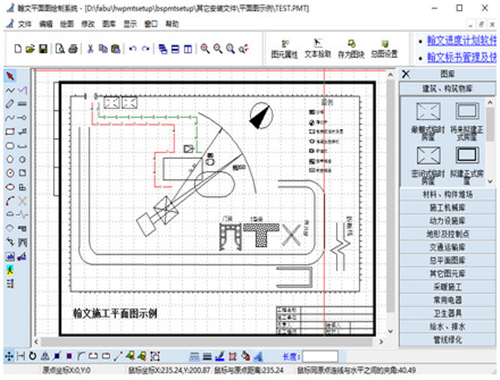Viewport: 500px width, 380px height.
Task: Click the move cross-arrows icon in bottom toolbar
Action: pos(9,356)
